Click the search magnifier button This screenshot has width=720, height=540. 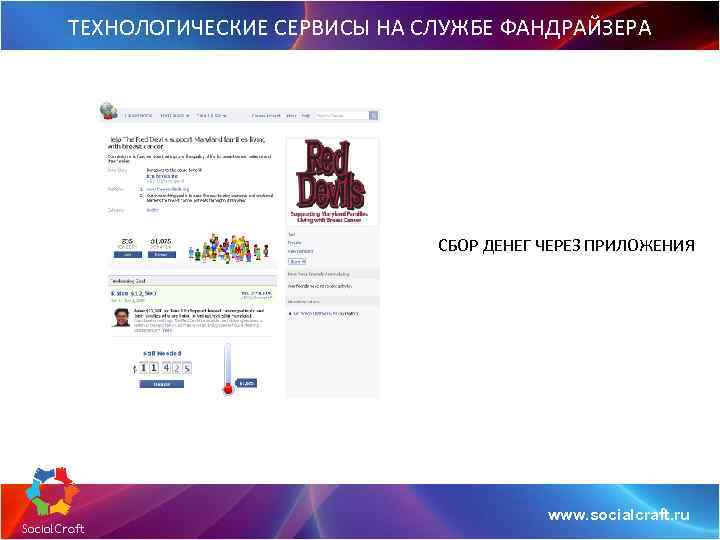[374, 116]
